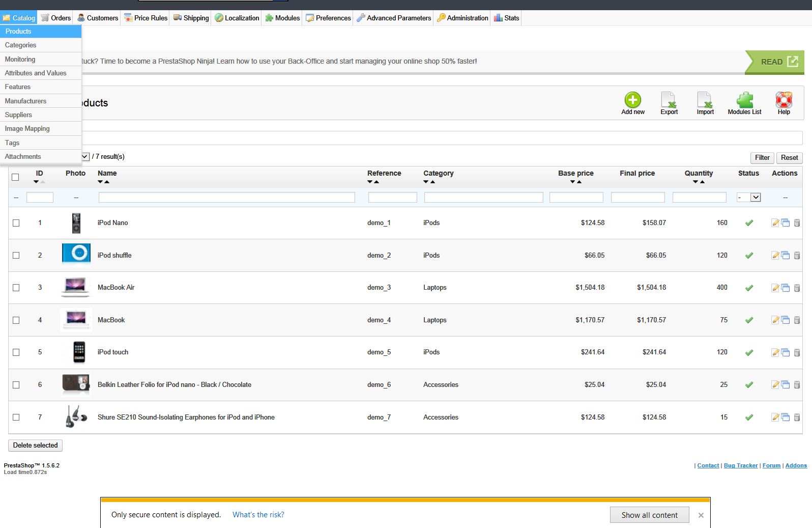The width and height of the screenshot is (812, 528).
Task: Open the Customers menu tab
Action: point(97,18)
